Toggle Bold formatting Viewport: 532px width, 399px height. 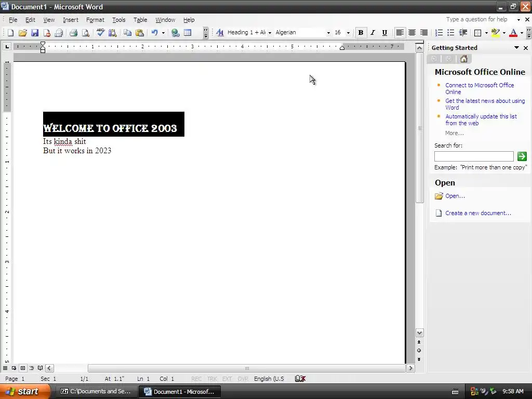click(x=361, y=33)
